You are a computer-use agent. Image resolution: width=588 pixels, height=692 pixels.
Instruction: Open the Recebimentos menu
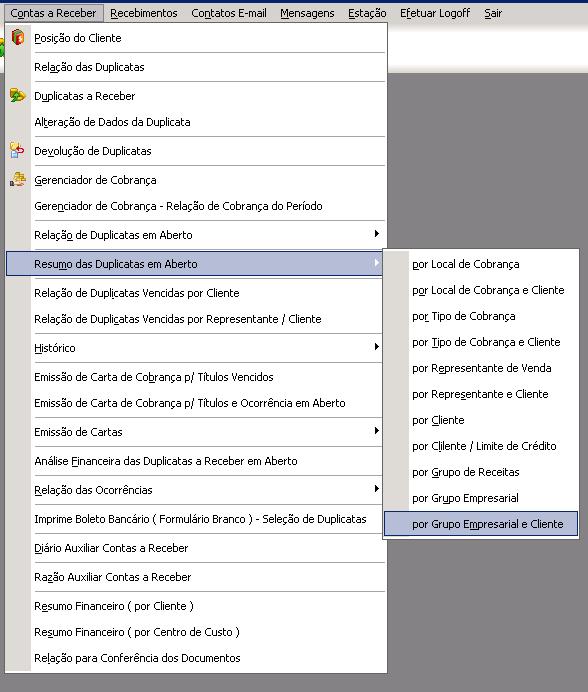coord(143,13)
